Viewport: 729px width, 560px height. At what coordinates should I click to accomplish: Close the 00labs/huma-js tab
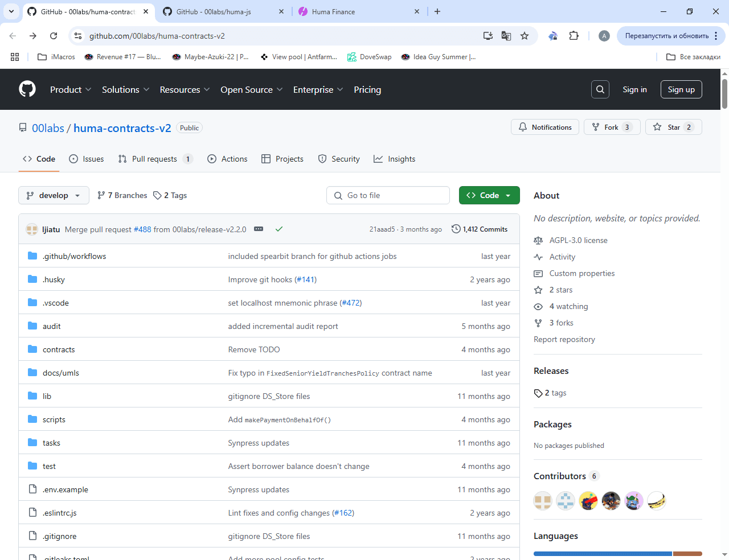pyautogui.click(x=281, y=11)
